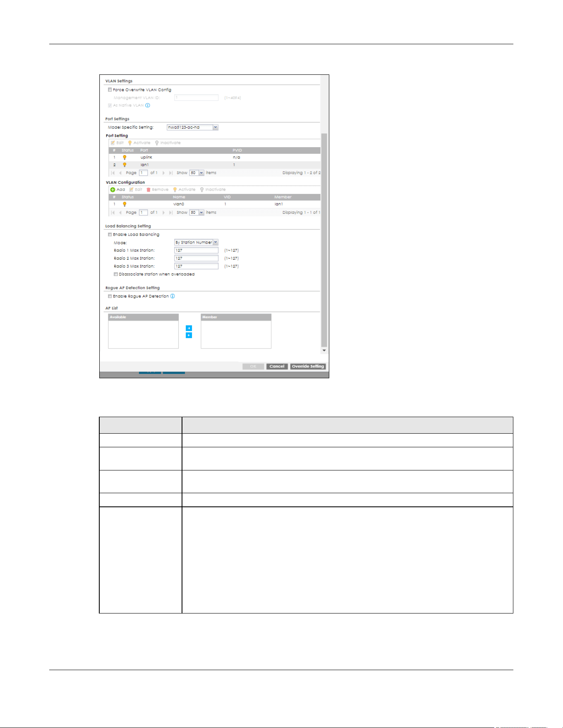563x728 pixels.
Task: Click Activate bulb in Port Setting toolbar
Action: 130,143
